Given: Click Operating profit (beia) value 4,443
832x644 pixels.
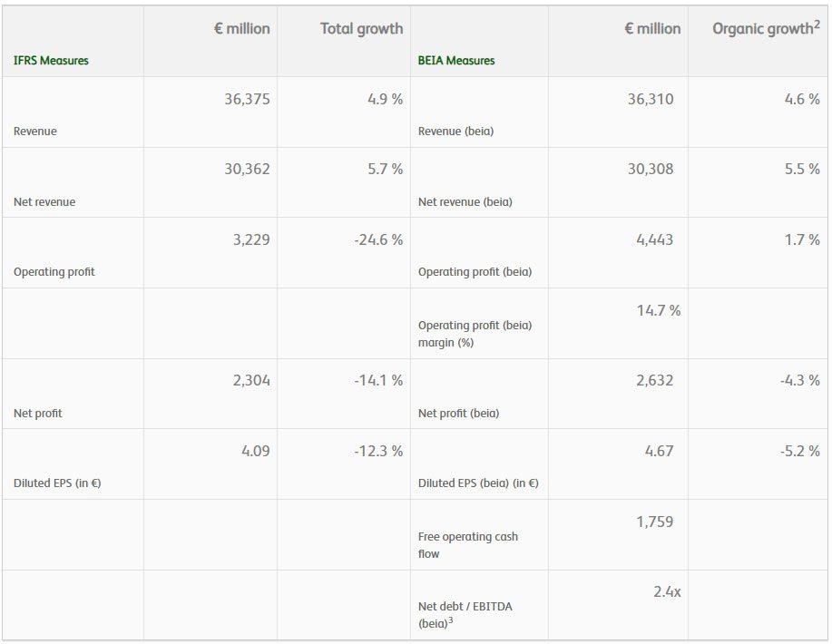Looking at the screenshot, I should (x=655, y=239).
